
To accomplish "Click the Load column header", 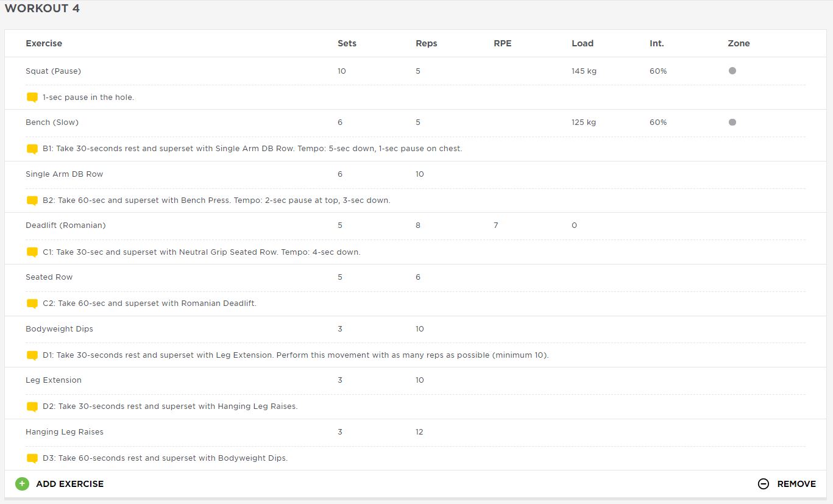I will (583, 43).
